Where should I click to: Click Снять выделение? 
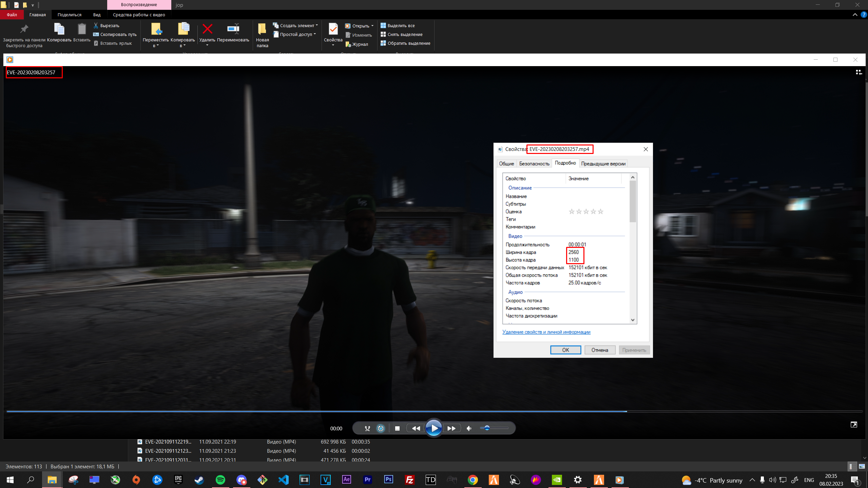[x=402, y=34]
